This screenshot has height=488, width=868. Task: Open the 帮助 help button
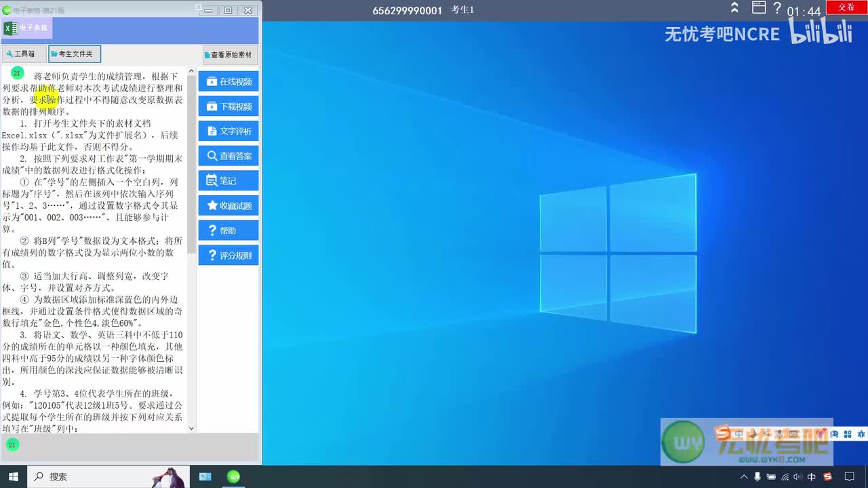coord(229,230)
